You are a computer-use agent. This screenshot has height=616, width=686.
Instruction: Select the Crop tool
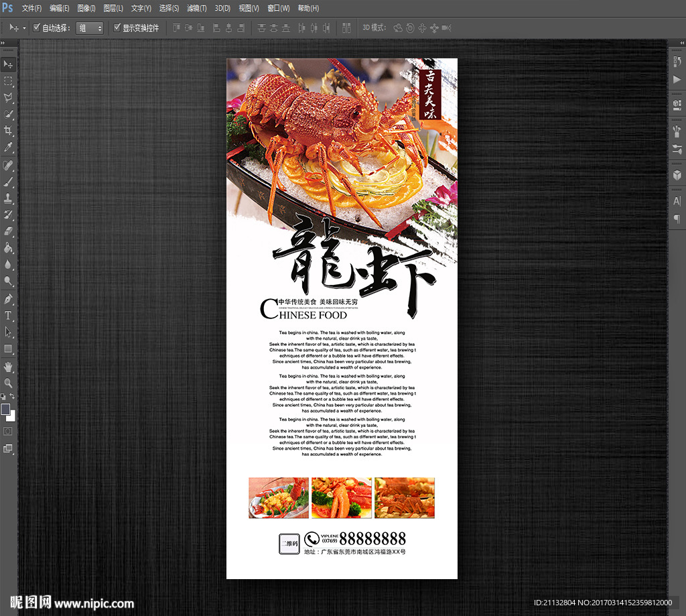(8, 131)
